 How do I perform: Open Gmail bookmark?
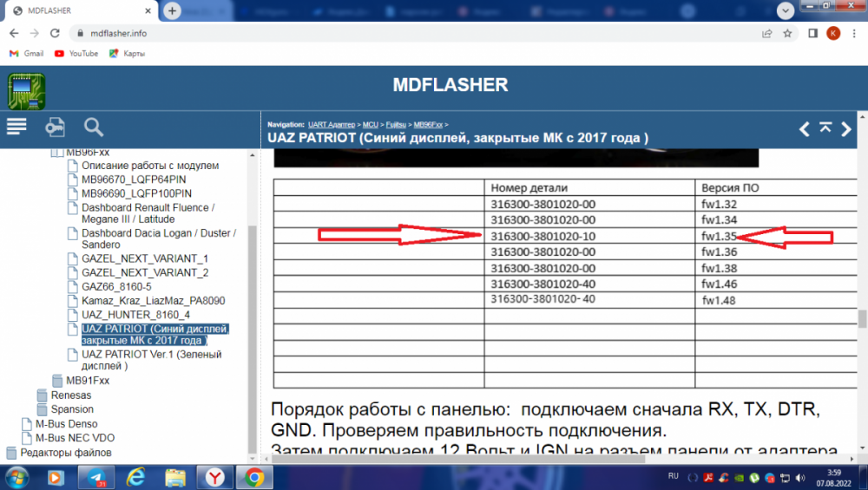[27, 54]
